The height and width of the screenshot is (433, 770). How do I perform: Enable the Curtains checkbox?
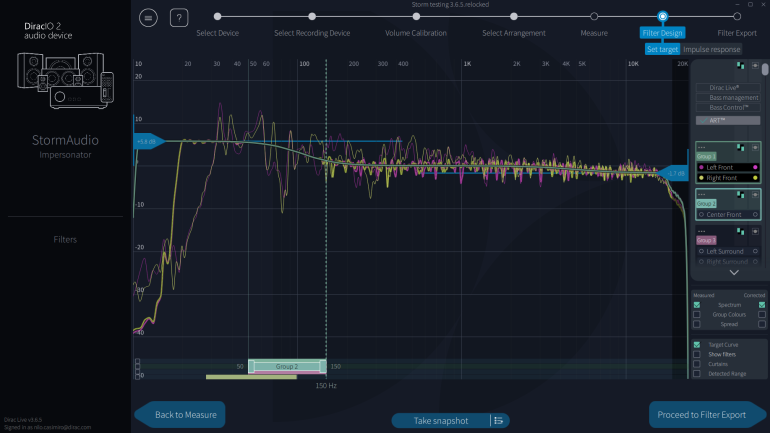click(697, 364)
